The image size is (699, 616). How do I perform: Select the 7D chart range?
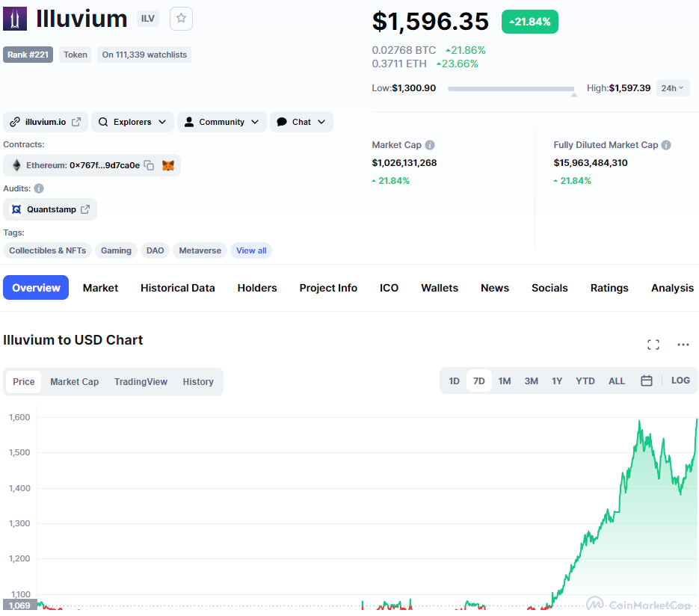click(478, 381)
